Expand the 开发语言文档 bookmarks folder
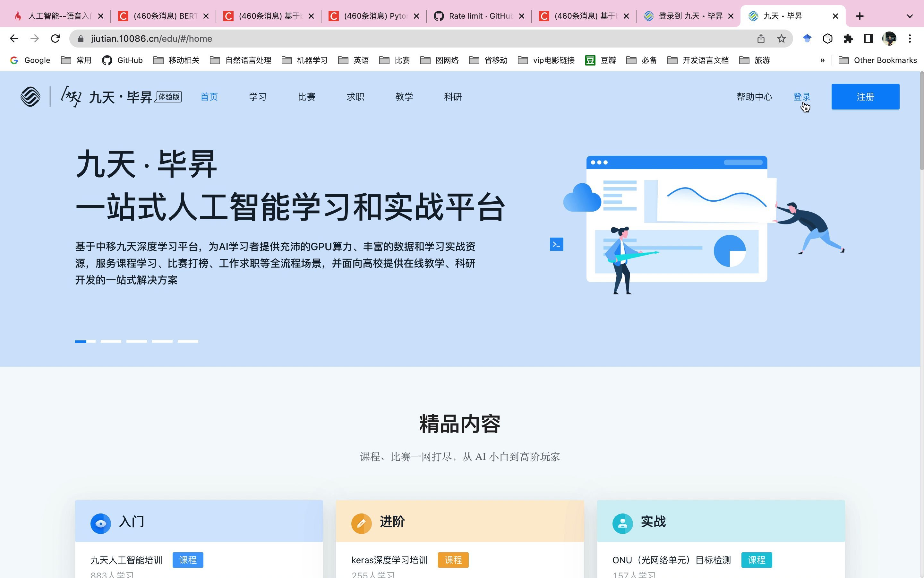The height and width of the screenshot is (578, 924). pyautogui.click(x=698, y=60)
